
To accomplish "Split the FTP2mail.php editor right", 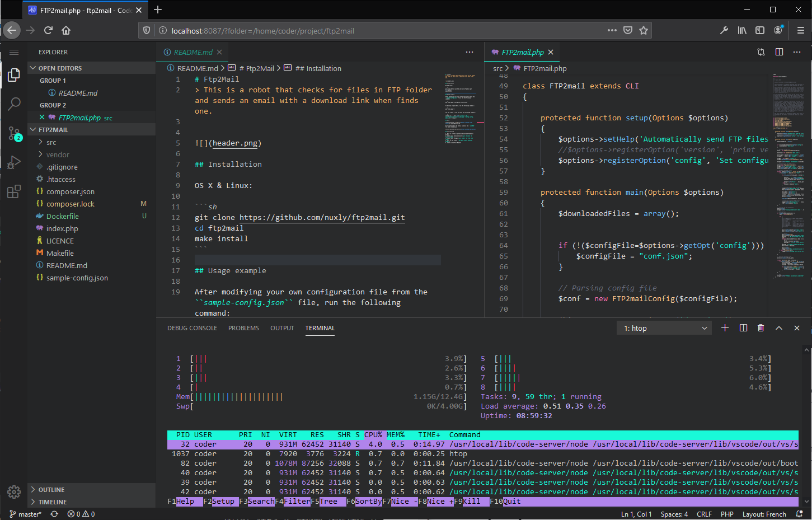I will (x=779, y=52).
